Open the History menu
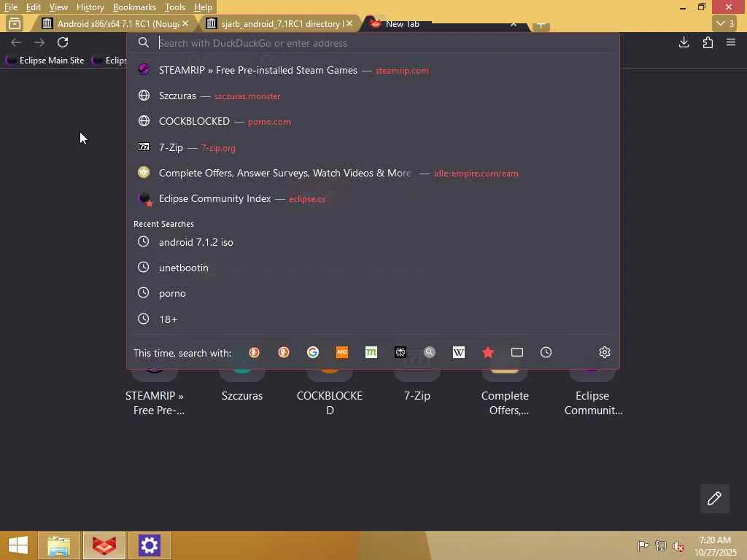 point(90,7)
